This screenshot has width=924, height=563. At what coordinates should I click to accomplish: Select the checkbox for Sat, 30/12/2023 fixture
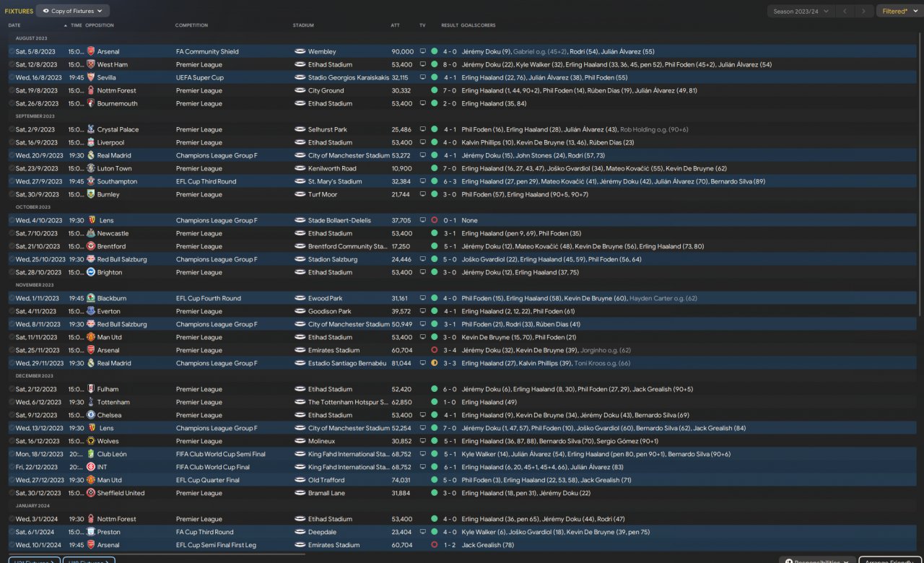click(x=12, y=493)
